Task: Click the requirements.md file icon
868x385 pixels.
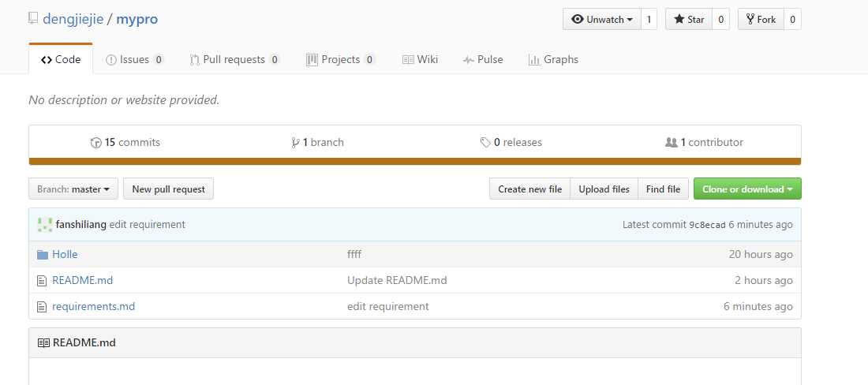Action: [x=42, y=306]
